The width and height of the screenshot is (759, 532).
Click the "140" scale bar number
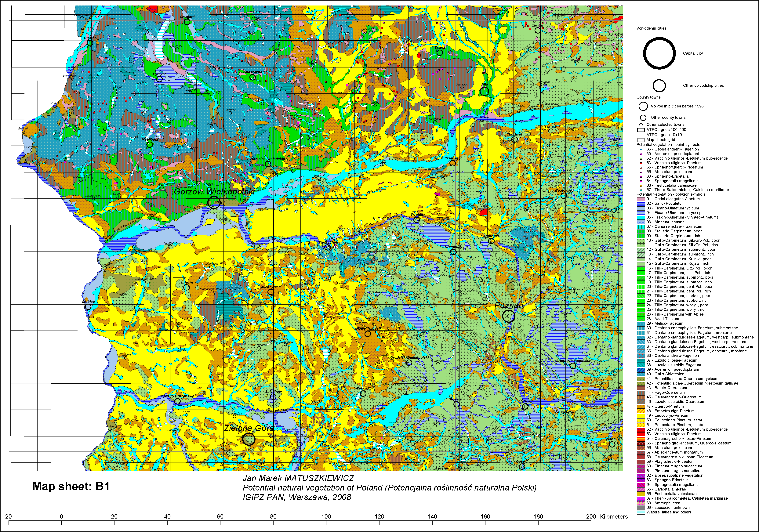[432, 517]
